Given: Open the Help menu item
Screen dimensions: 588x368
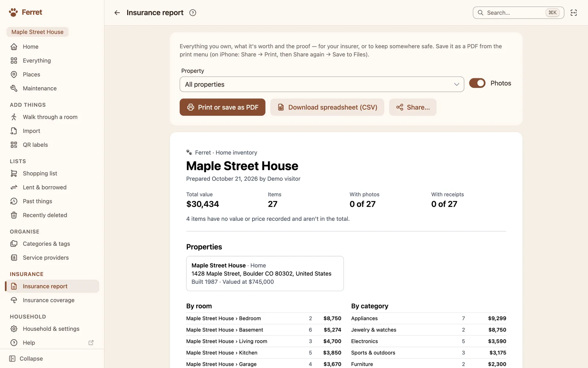Looking at the screenshot, I should (52, 343).
